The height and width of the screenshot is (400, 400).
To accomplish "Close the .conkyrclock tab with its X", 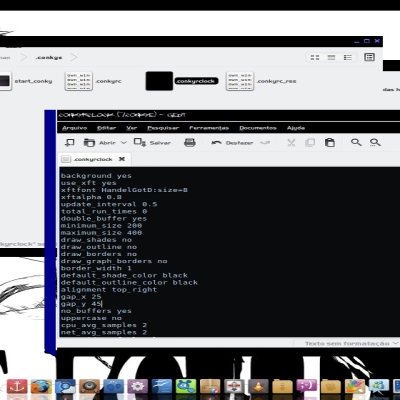I will (x=122, y=159).
